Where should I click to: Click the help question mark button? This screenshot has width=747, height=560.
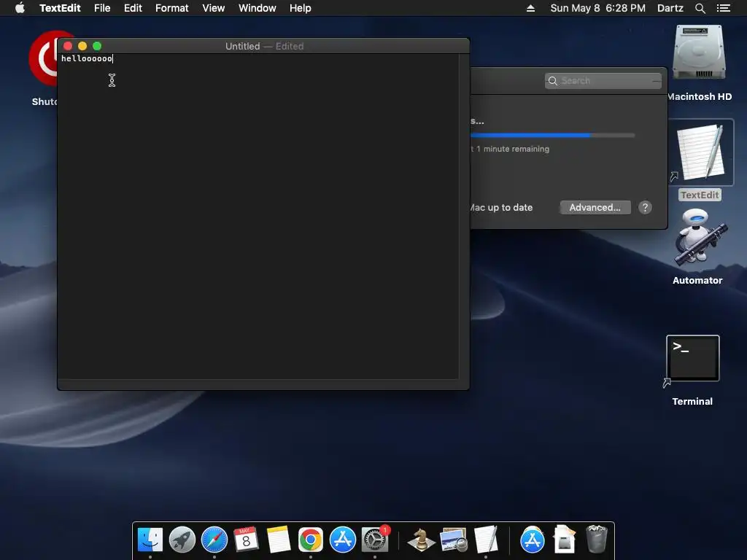tap(645, 208)
